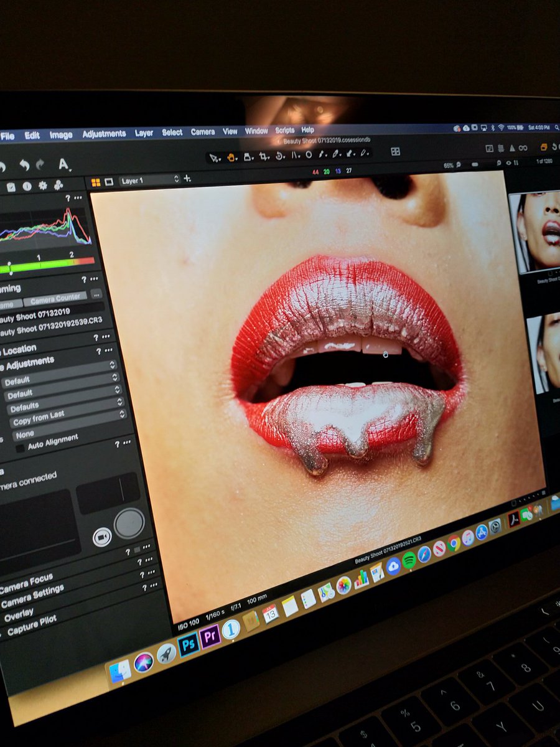Open the Batch cogs tool tab
560x747 pixels.
(58, 185)
